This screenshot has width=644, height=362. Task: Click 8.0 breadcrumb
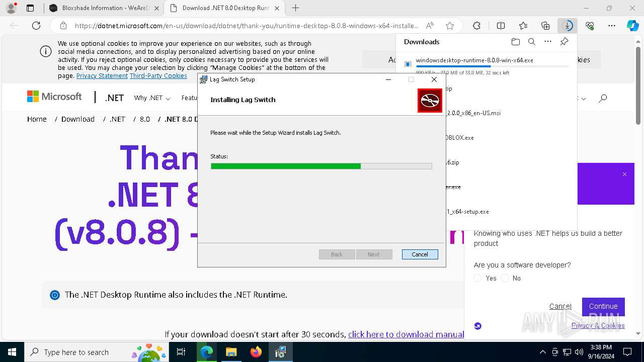tap(145, 119)
